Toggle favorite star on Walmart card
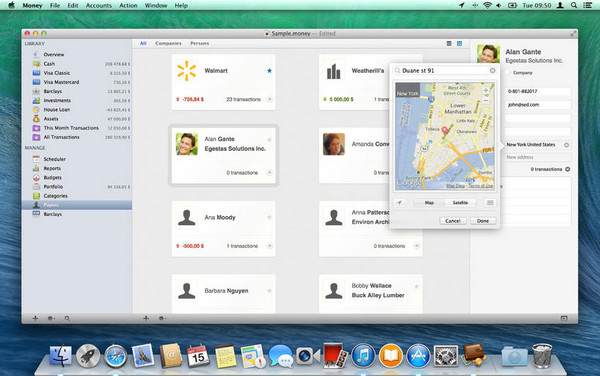This screenshot has width=600, height=376. [x=269, y=71]
